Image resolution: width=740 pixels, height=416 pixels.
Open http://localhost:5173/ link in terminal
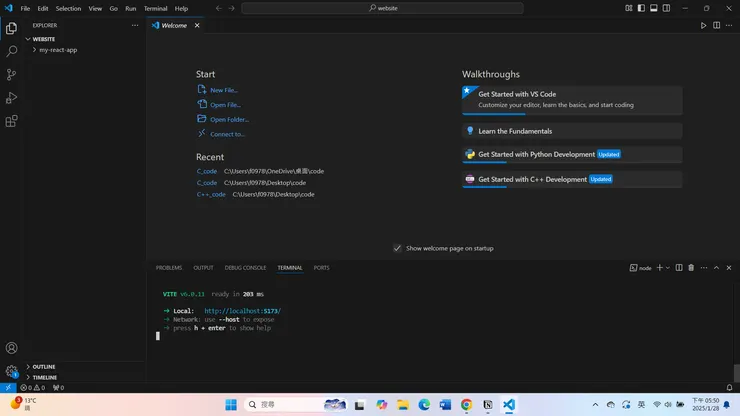click(242, 311)
